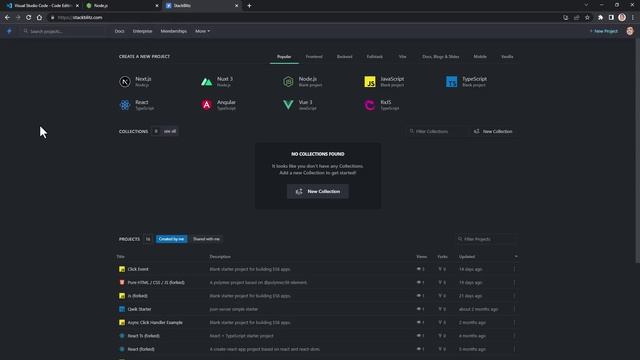The image size is (640, 360).
Task: Open Chrome profile avatar
Action: coord(622,17)
